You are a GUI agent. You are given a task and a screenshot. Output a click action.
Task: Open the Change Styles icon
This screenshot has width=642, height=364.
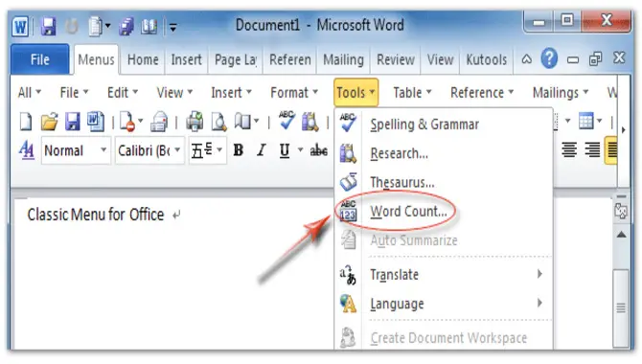(27, 150)
